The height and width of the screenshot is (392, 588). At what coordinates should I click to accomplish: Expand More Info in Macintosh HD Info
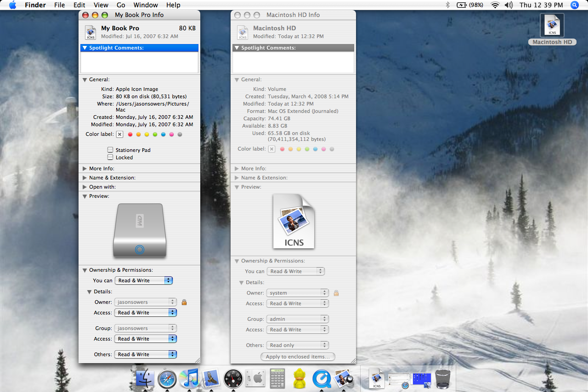237,168
